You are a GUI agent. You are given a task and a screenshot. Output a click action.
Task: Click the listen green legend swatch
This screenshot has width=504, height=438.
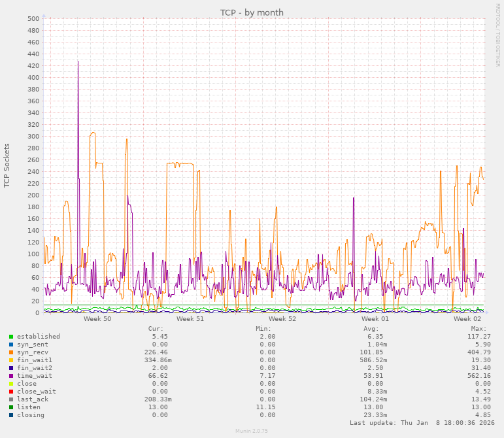click(11, 407)
